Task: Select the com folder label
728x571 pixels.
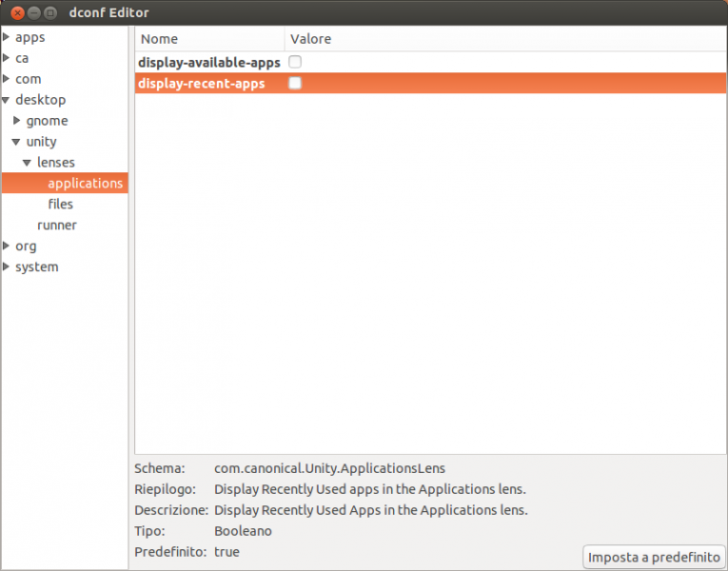Action: [29, 79]
